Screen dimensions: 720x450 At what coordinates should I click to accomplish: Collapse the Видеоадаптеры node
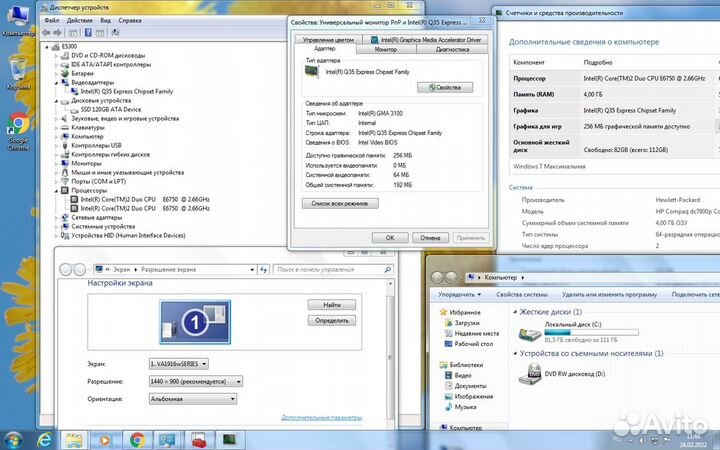[56, 83]
